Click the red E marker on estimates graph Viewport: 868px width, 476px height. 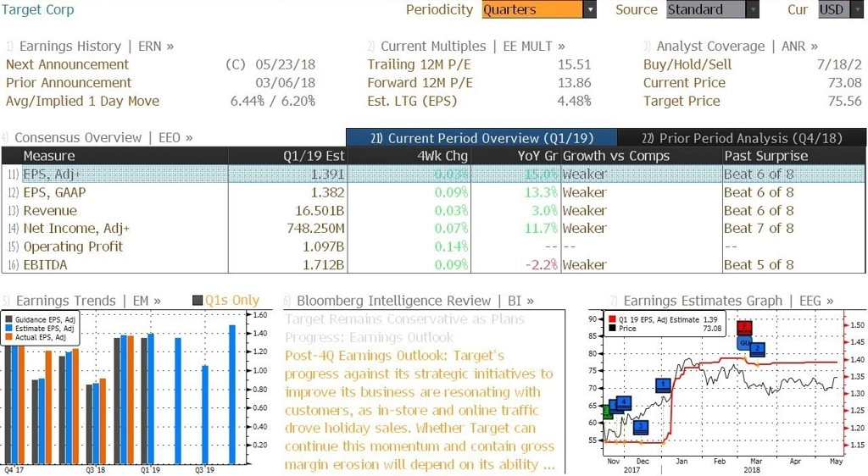click(x=744, y=327)
